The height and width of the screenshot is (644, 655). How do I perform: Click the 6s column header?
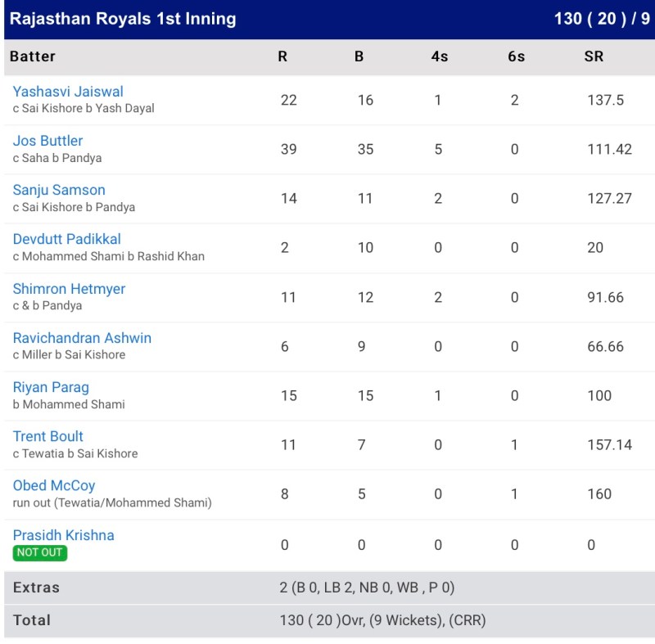[516, 56]
